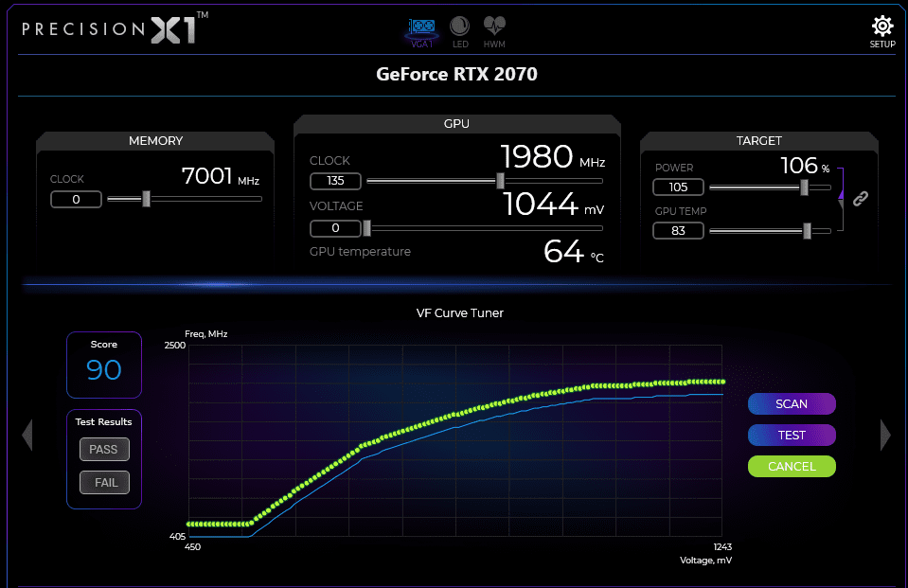Click the MEMORY panel header
Viewport: 908px width, 588px height.
tap(155, 141)
